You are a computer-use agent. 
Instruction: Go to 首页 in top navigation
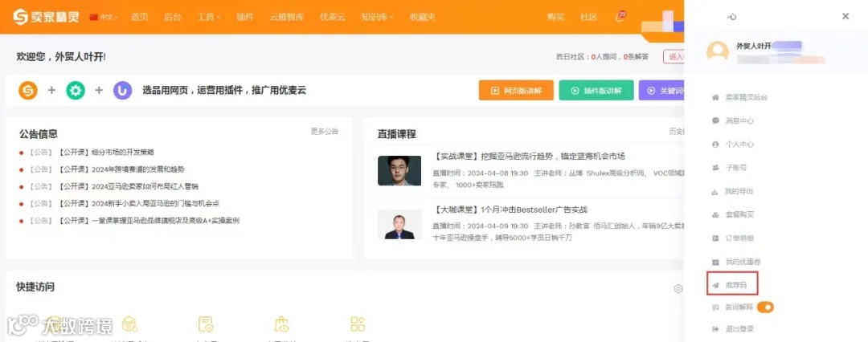point(140,17)
